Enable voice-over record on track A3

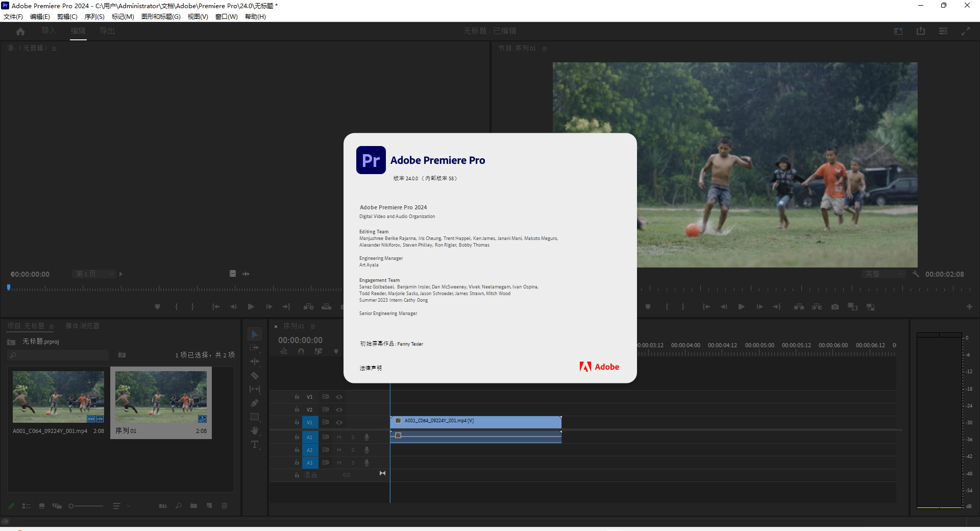366,463
